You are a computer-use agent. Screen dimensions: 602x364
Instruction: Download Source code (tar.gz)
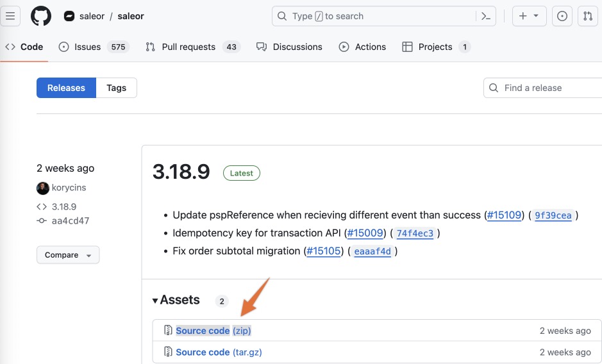pyautogui.click(x=219, y=352)
